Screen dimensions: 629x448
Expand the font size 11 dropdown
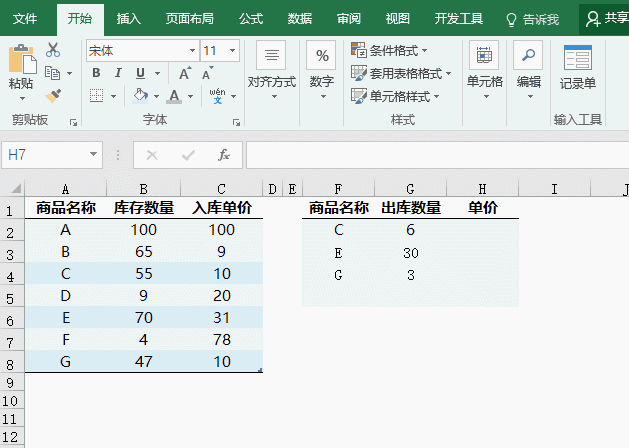tap(234, 50)
